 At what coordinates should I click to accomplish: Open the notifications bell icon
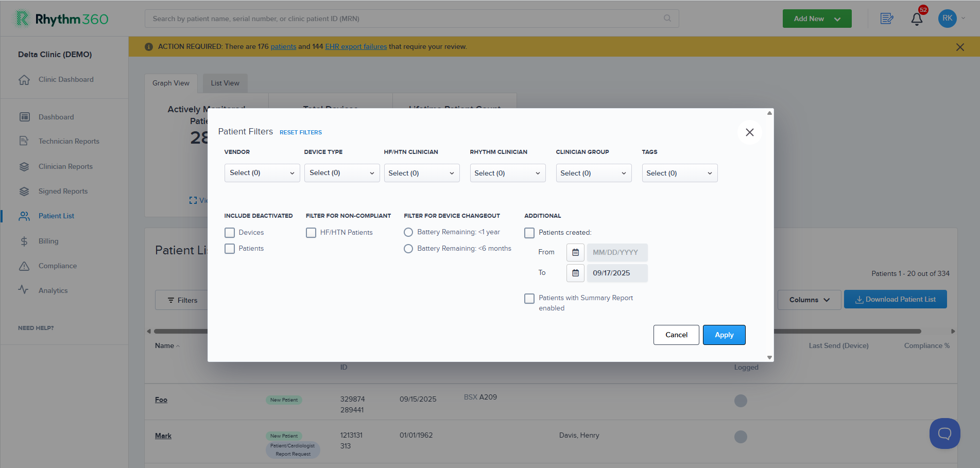[917, 19]
